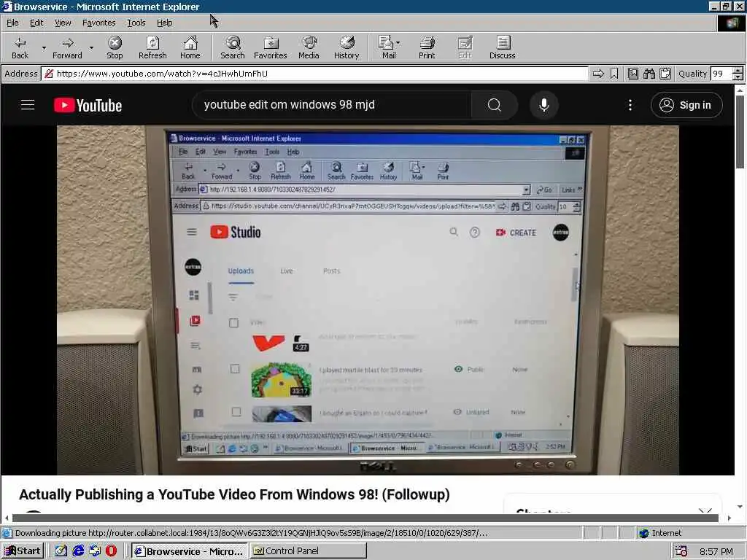Image resolution: width=747 pixels, height=560 pixels.
Task: Click the binoculars find icon
Action: [x=649, y=74]
